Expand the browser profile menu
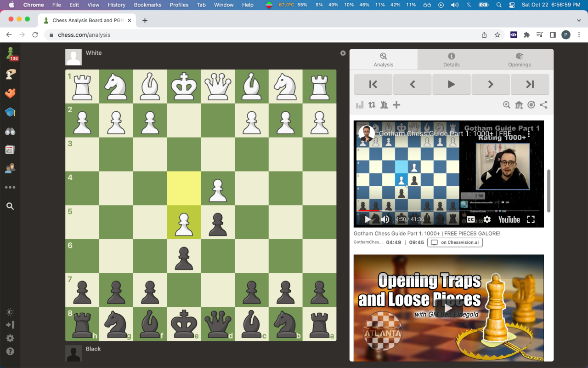The height and width of the screenshot is (368, 588). 565,34
